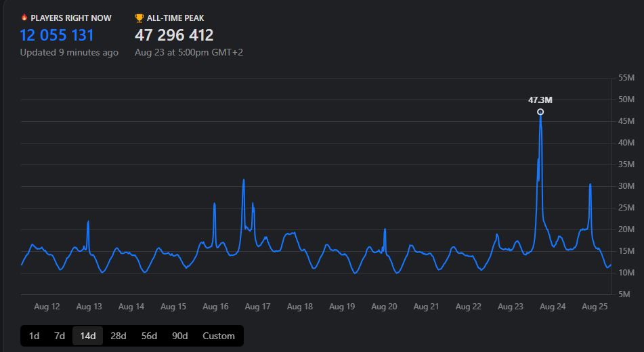
Task: Switch chart to 56d range
Action: click(149, 336)
